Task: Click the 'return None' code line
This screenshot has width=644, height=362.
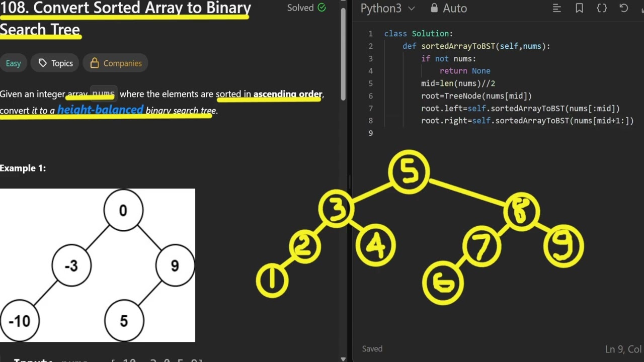Action: [x=465, y=71]
